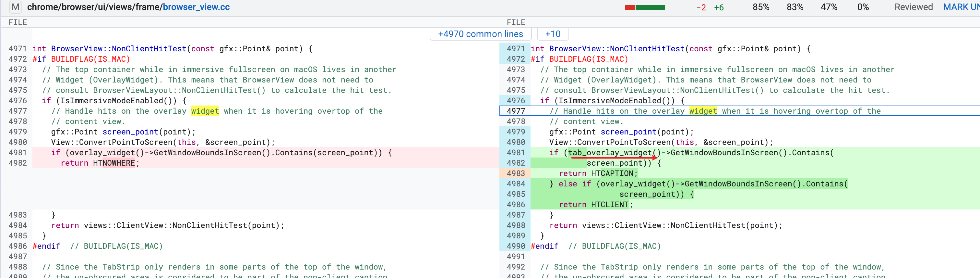Click the chrome/browser/ui/views/frame/ directory path text
The height and width of the screenshot is (278, 980).
(95, 7)
